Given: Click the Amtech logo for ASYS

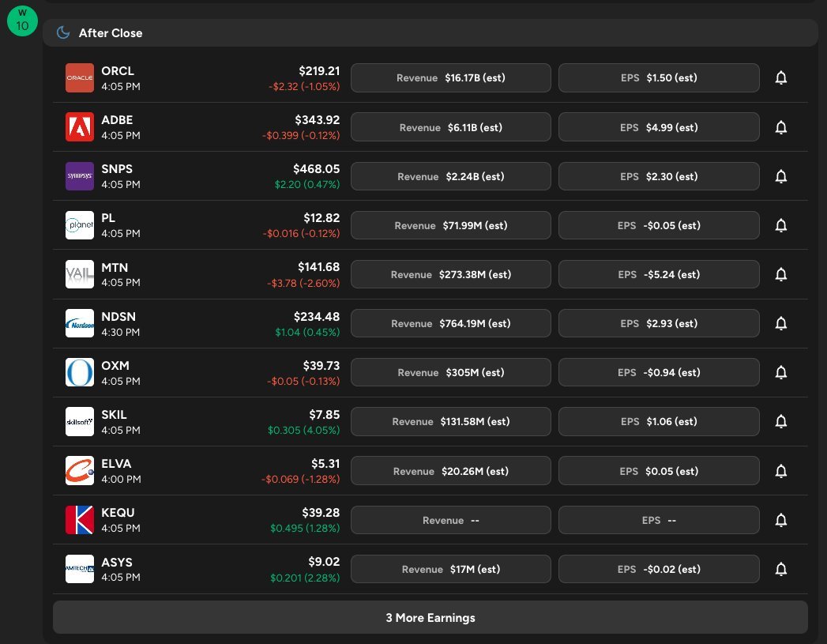Looking at the screenshot, I should click(x=80, y=569).
